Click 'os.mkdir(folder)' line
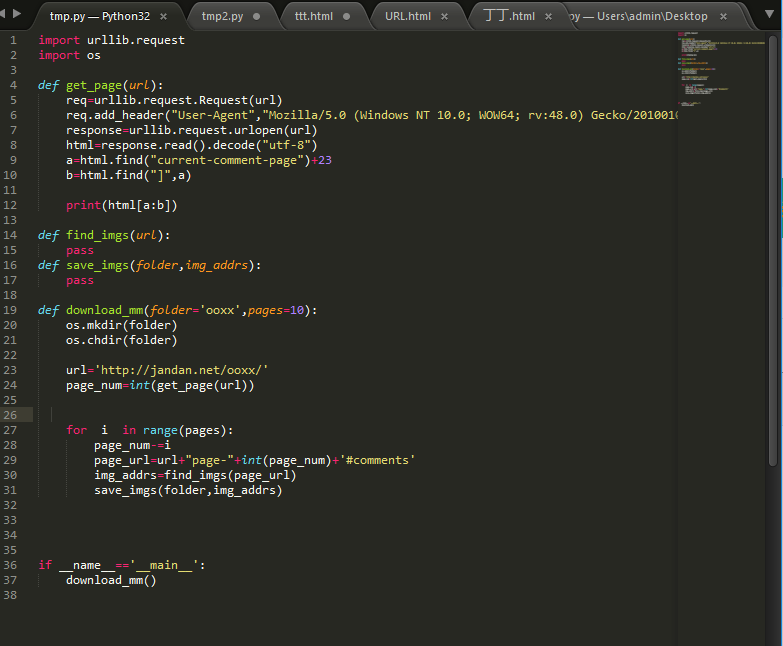The height and width of the screenshot is (646, 783). coord(121,325)
